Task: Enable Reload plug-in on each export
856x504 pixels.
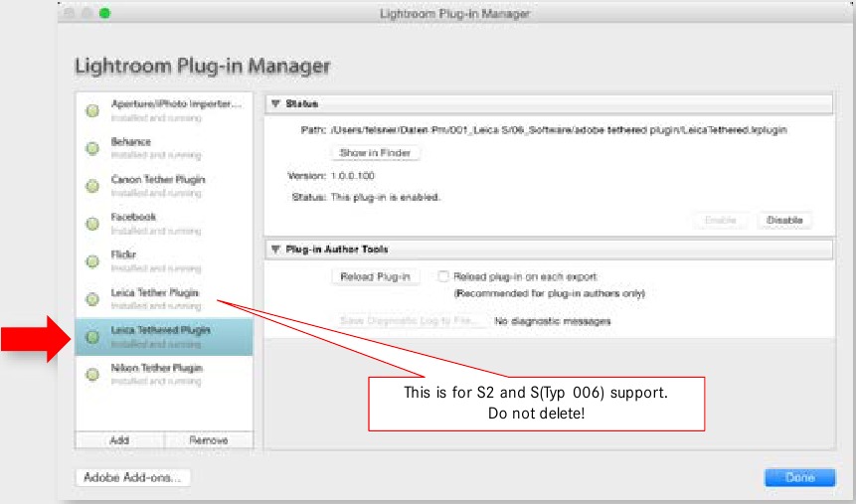Action: pyautogui.click(x=443, y=276)
